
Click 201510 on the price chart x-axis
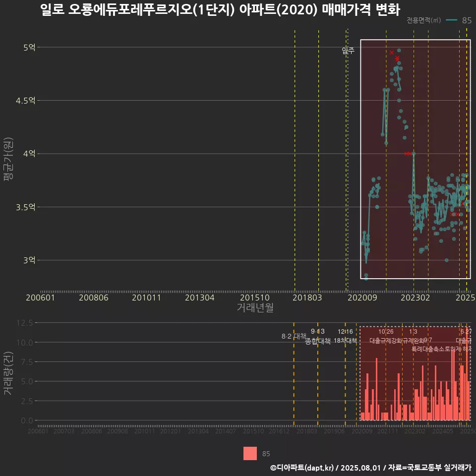click(x=255, y=297)
